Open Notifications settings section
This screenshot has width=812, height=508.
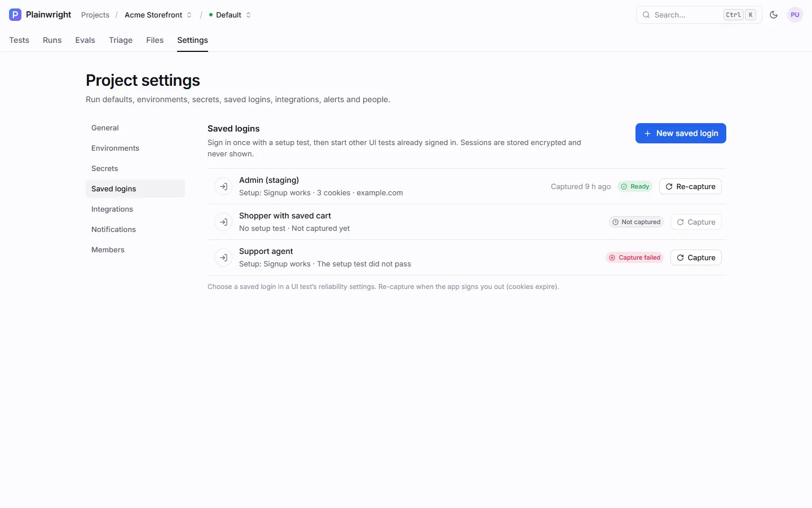pos(135,229)
